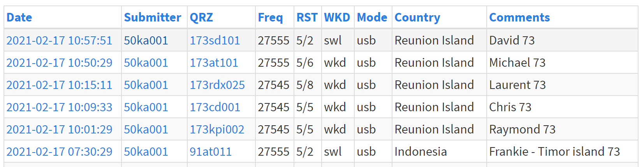Viewport: 644px width, 167px height.
Task: Sort entries by Freq header
Action: point(270,18)
